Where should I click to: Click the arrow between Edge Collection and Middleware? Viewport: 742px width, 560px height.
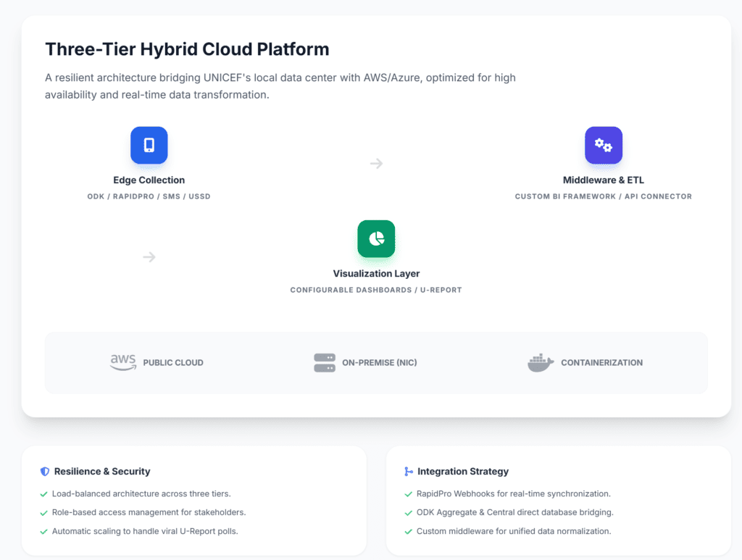click(x=376, y=164)
